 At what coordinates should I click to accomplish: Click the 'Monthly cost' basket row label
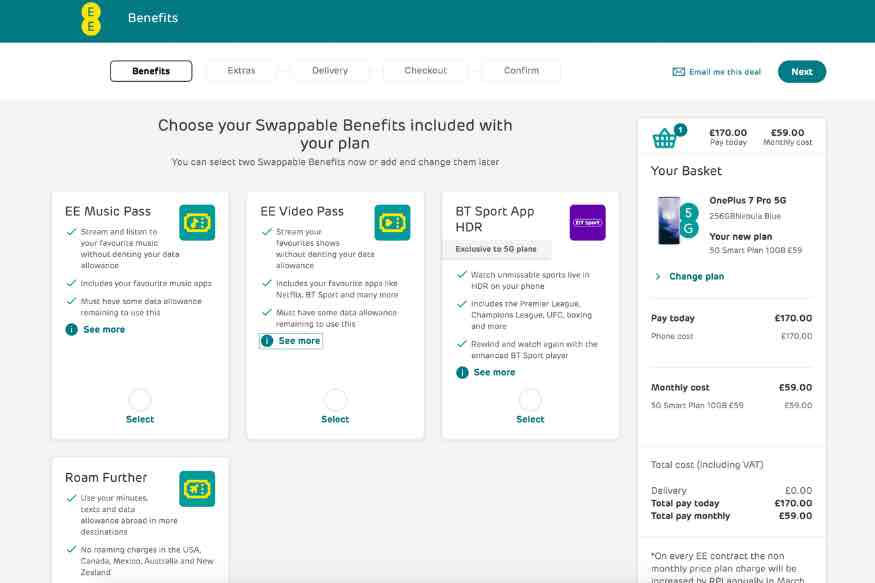tap(680, 388)
